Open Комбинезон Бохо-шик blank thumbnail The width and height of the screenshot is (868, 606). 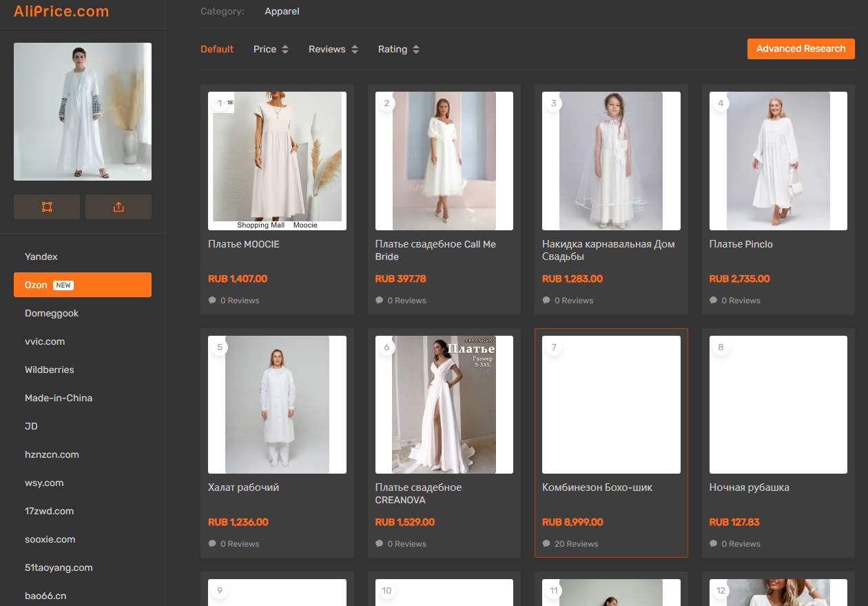click(x=611, y=405)
